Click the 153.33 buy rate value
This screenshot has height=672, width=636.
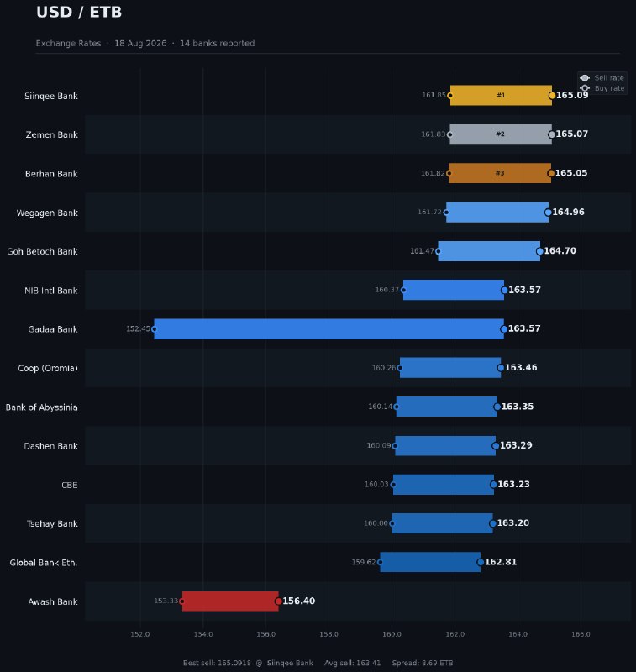166,601
